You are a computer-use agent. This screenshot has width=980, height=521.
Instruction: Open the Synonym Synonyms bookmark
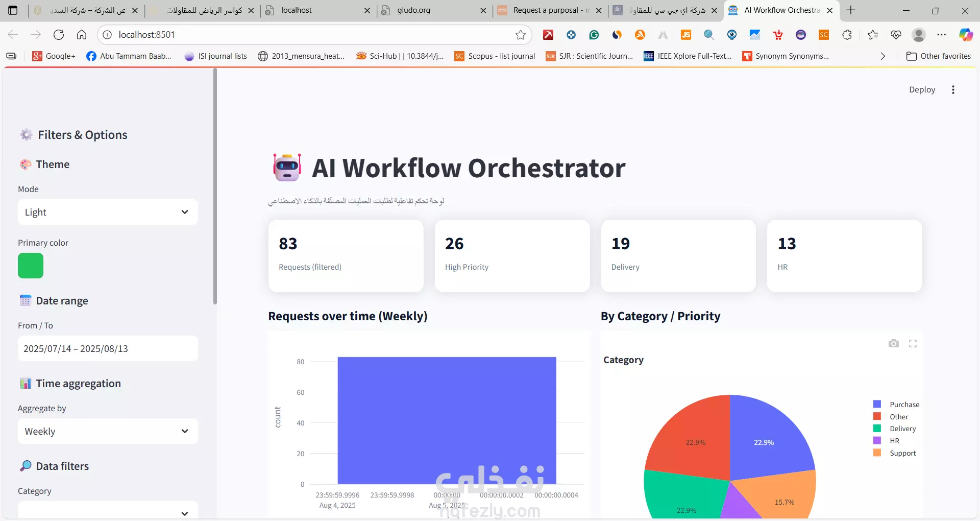[786, 56]
